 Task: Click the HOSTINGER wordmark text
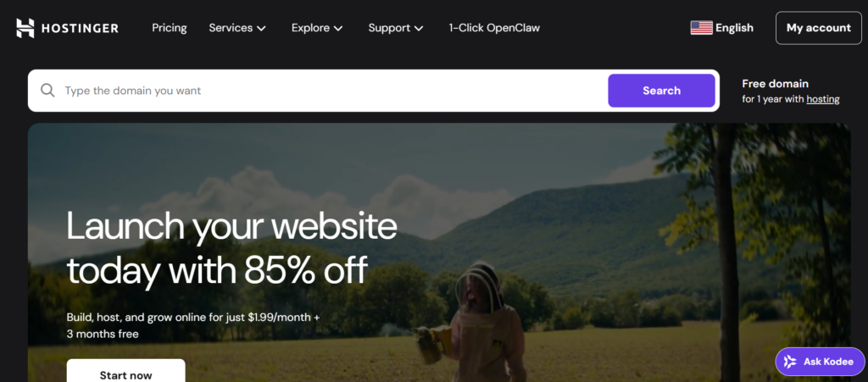coord(80,28)
